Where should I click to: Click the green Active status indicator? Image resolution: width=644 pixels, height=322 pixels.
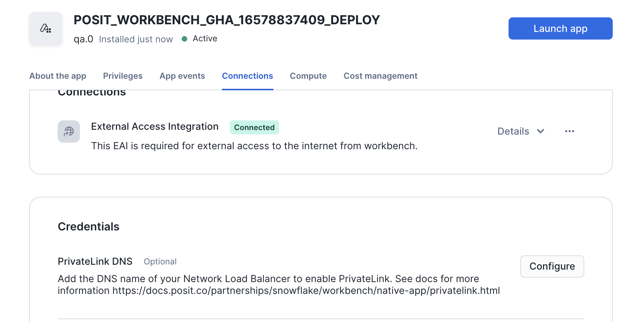185,39
